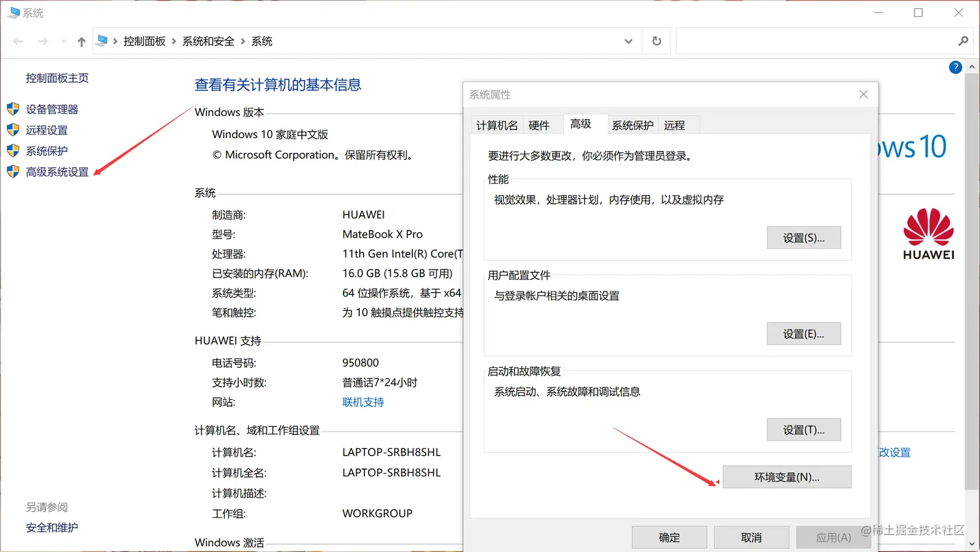The width and height of the screenshot is (980, 552).
Task: Select 系统 in the breadcrumb path
Action: click(x=262, y=41)
